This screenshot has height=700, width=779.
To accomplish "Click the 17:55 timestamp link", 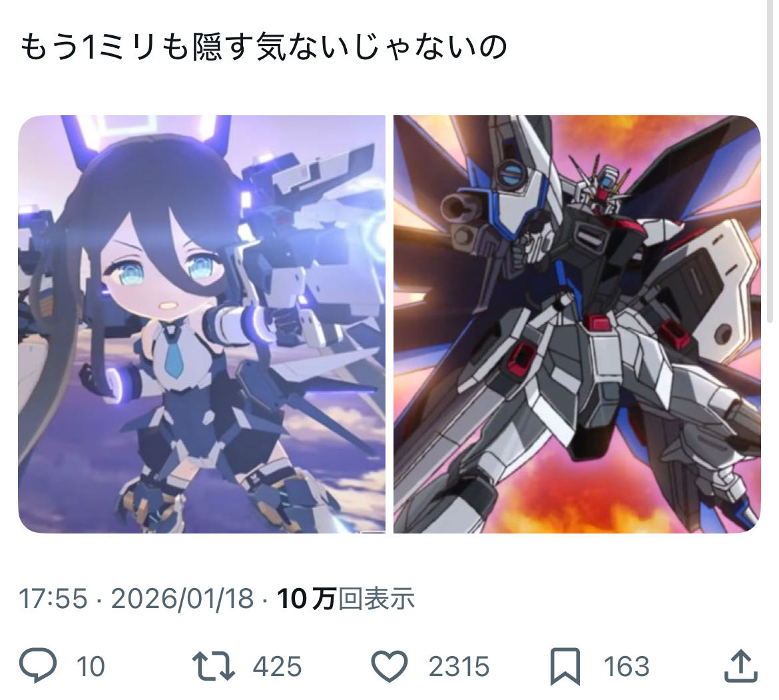I will [x=53, y=598].
